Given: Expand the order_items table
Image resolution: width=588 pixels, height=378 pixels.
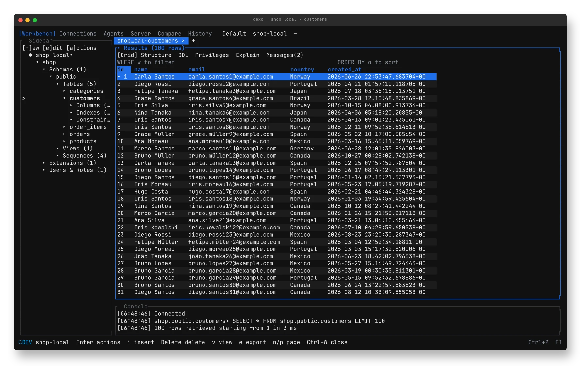Looking at the screenshot, I should (x=64, y=127).
